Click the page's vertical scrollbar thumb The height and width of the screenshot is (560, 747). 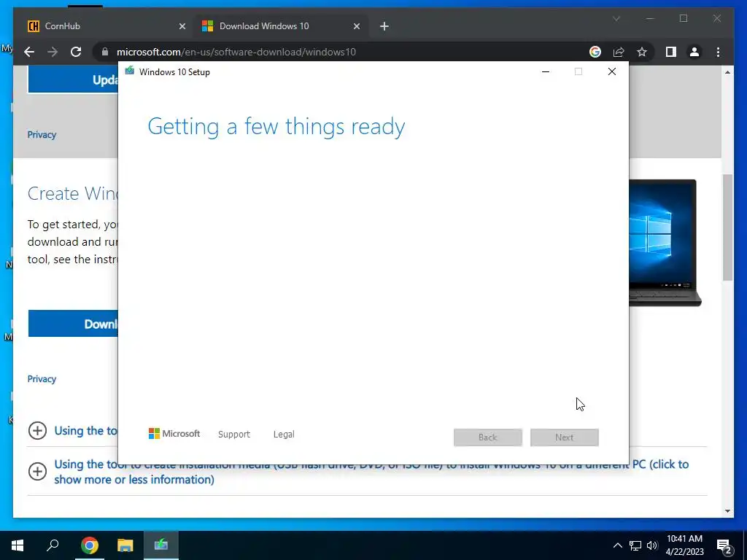tap(727, 227)
